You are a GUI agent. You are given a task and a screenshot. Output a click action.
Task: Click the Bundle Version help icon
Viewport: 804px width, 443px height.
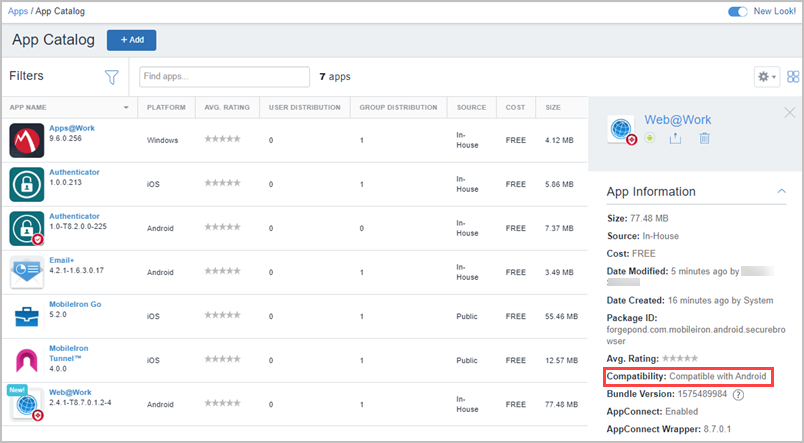coord(738,394)
